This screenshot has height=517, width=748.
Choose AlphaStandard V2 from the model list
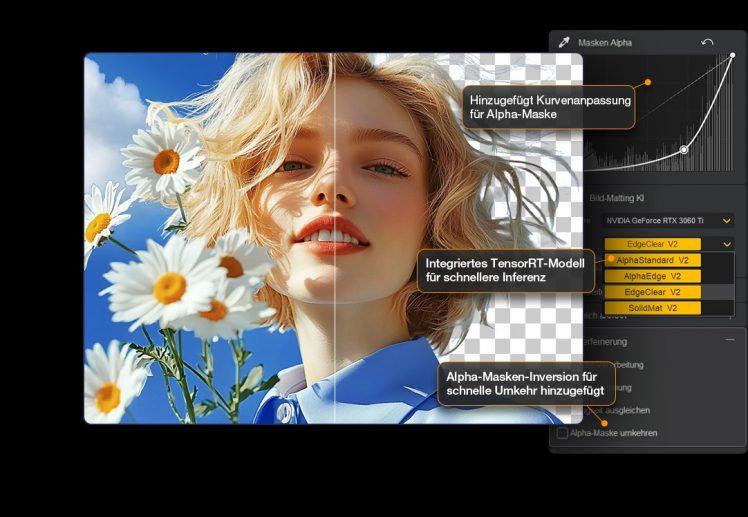tap(652, 260)
